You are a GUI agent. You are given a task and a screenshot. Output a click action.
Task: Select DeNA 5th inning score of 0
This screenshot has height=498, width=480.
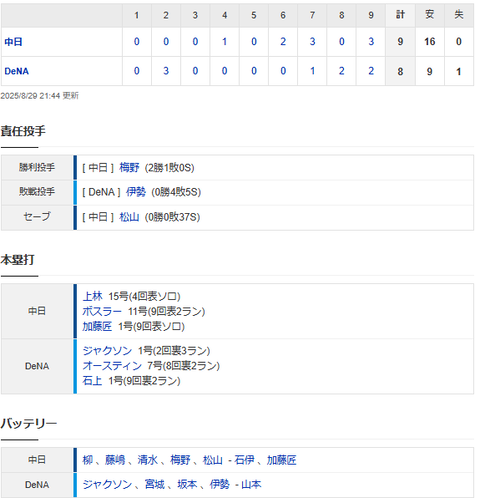tap(254, 71)
